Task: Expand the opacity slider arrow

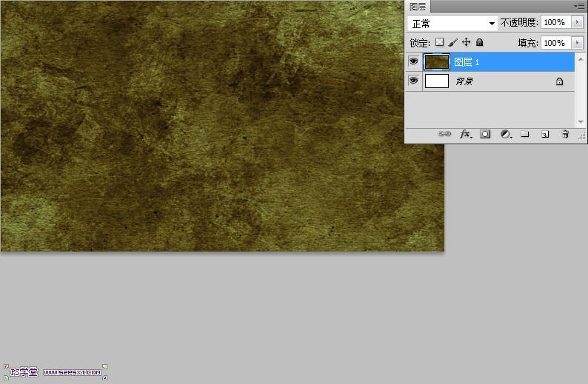Action: [x=578, y=22]
